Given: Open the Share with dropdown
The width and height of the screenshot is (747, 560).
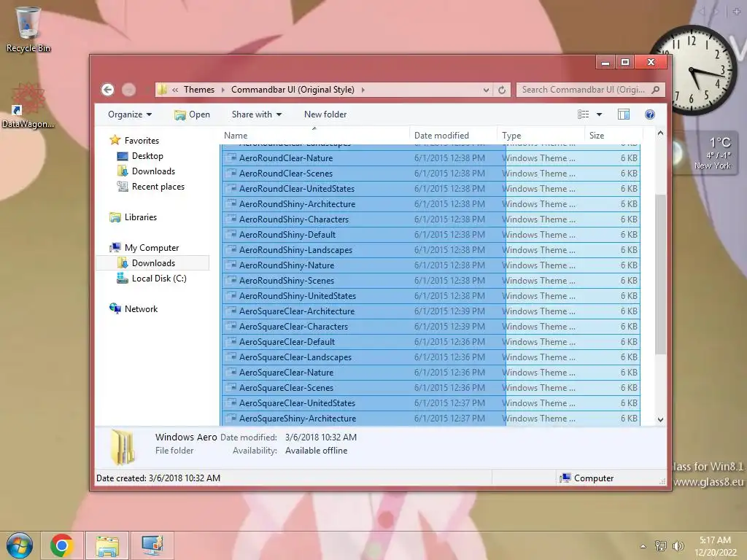Looking at the screenshot, I should (256, 114).
